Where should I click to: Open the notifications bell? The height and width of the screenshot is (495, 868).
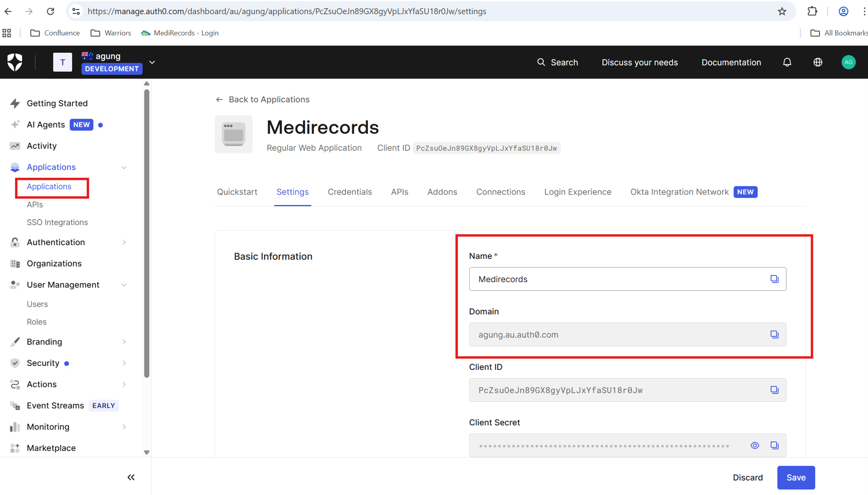point(787,62)
